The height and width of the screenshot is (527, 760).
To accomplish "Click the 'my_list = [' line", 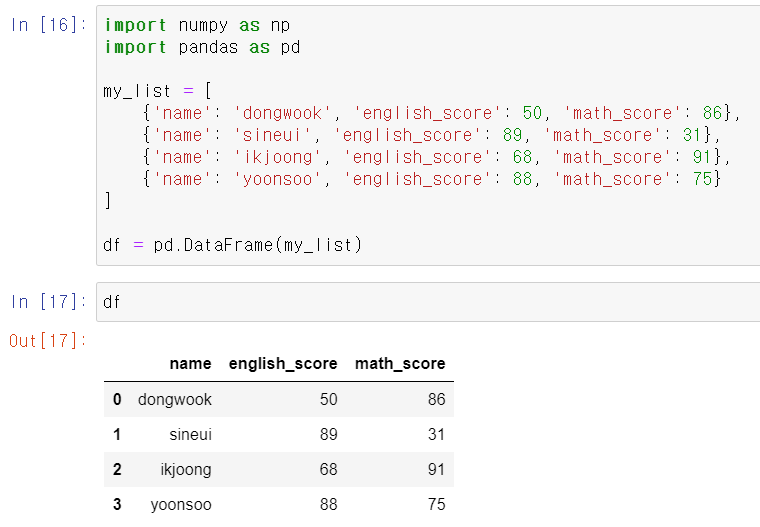I will [x=158, y=91].
